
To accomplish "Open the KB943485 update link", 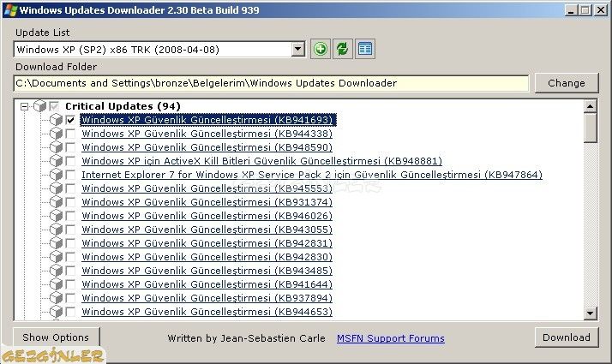I will click(207, 271).
